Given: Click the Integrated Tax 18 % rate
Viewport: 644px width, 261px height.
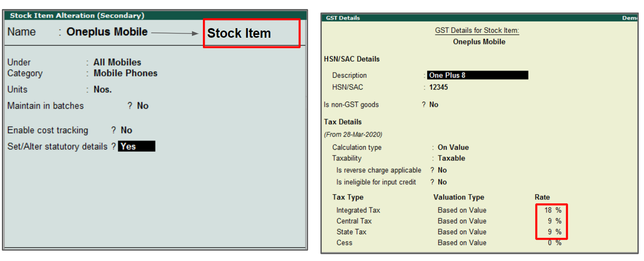Looking at the screenshot, I should pyautogui.click(x=553, y=210).
